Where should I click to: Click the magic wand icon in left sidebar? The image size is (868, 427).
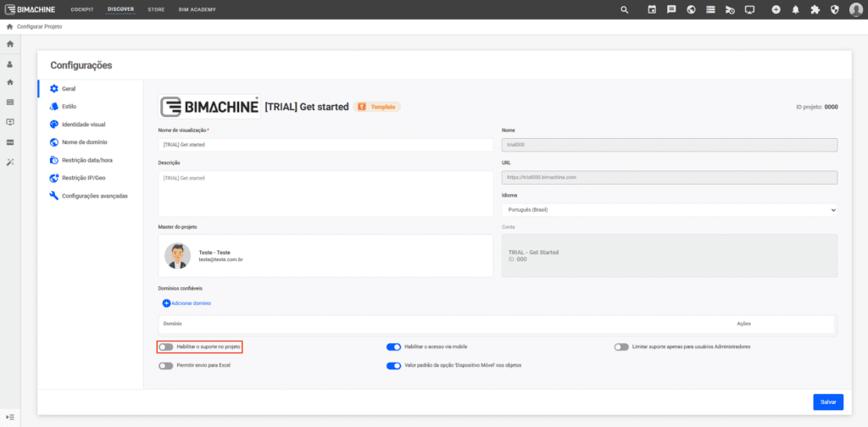pos(10,162)
